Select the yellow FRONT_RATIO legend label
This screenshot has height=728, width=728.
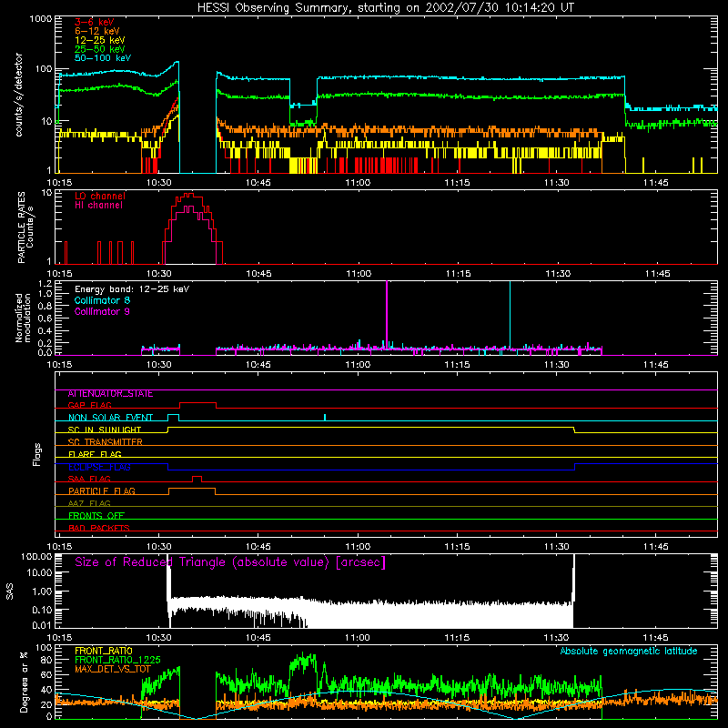[104, 651]
